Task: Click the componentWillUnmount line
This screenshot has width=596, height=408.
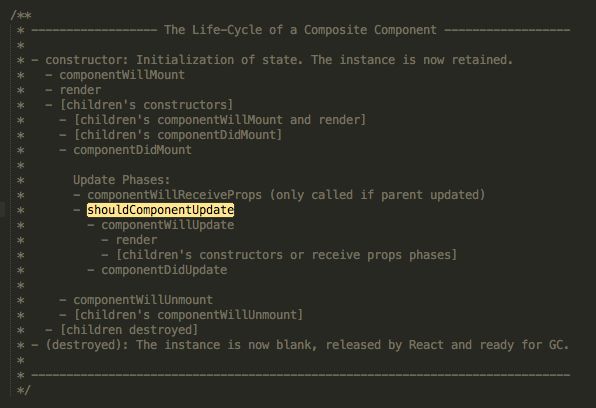Action: (143, 300)
